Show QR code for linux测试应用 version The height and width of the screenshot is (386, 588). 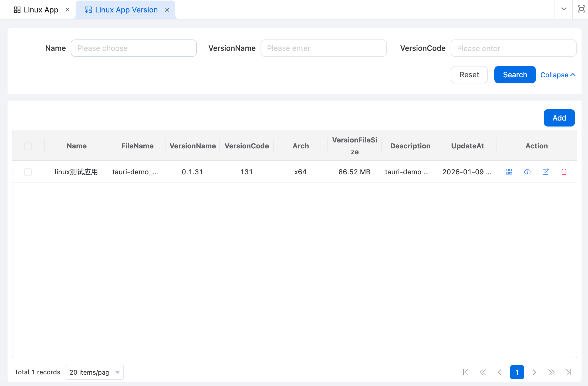click(509, 172)
